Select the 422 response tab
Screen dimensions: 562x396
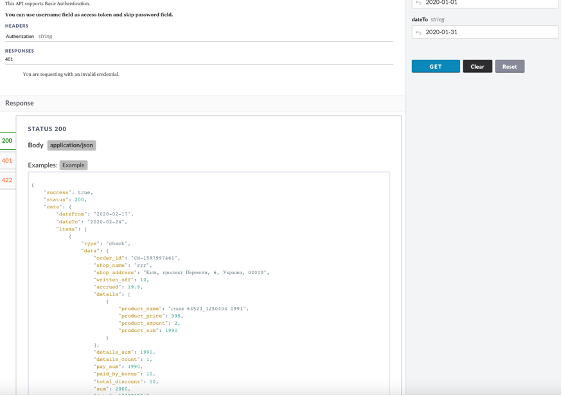click(7, 180)
